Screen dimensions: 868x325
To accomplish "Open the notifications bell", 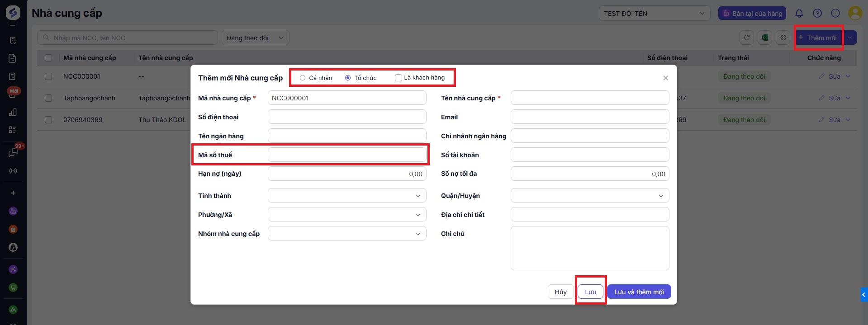I will (799, 13).
